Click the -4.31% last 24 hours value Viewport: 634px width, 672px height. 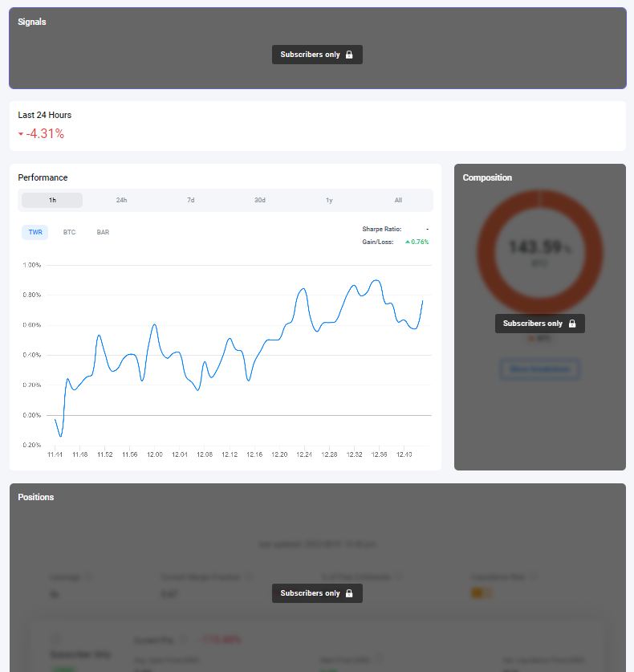pos(45,134)
